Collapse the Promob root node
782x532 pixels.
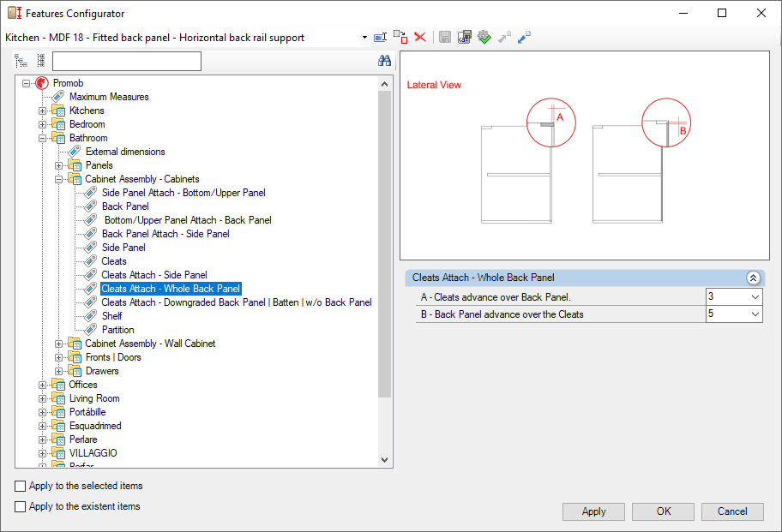click(26, 83)
